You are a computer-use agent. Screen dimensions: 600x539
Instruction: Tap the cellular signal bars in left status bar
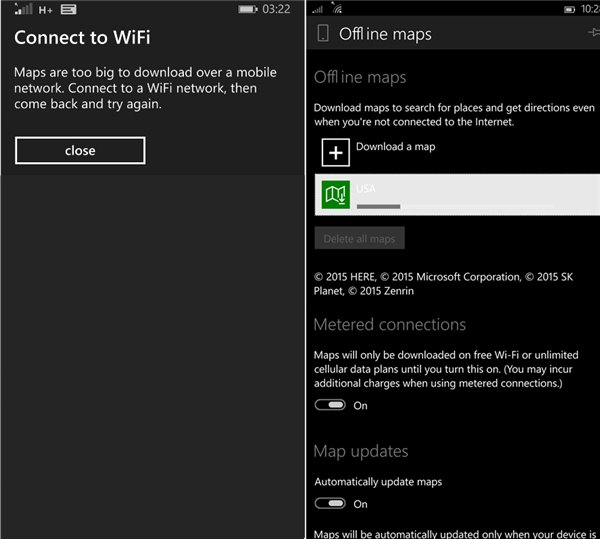[23, 9]
